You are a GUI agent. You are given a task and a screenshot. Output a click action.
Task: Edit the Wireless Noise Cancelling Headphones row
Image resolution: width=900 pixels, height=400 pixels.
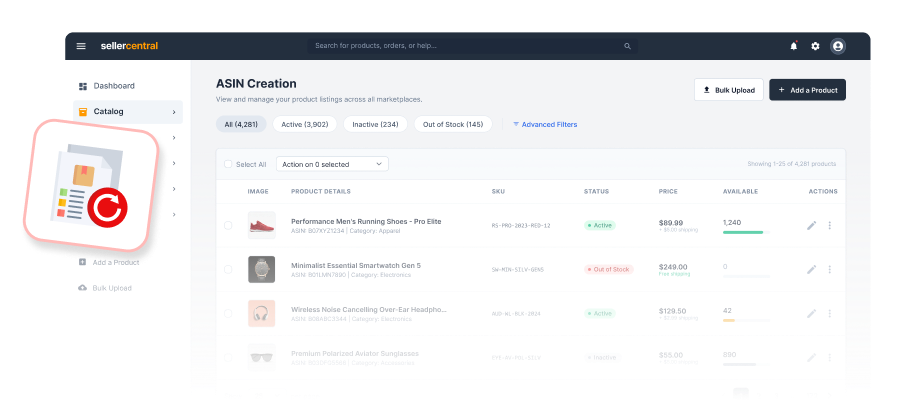(x=812, y=313)
